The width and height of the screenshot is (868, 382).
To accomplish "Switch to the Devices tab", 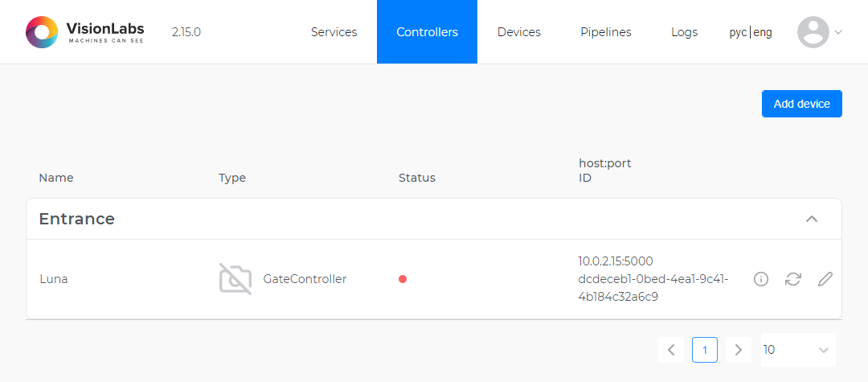I will (518, 32).
